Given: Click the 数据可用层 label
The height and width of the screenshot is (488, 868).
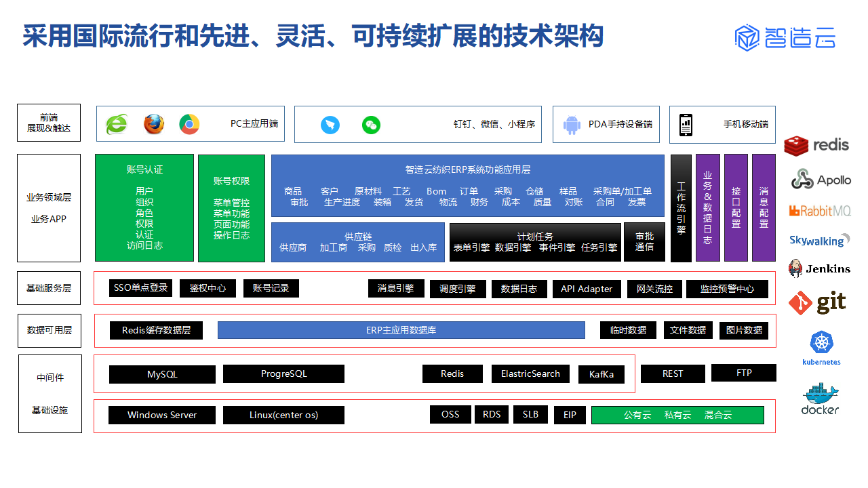Looking at the screenshot, I should pos(49,330).
